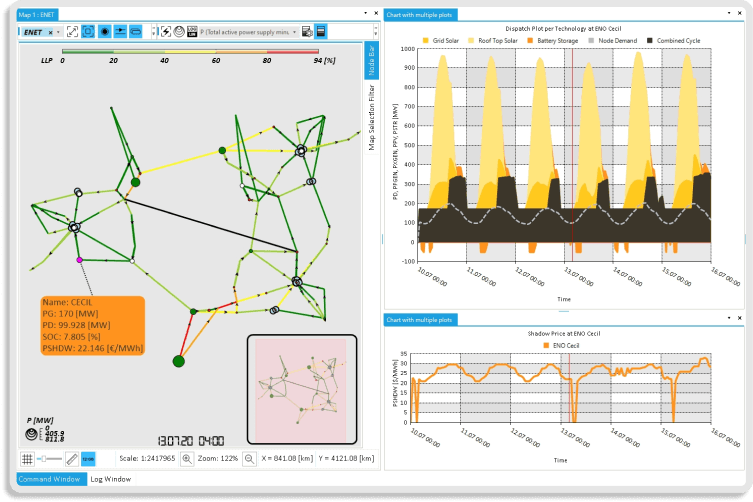Click the fit-to-extent arrows icon
This screenshot has height=502, width=753.
pyautogui.click(x=73, y=32)
